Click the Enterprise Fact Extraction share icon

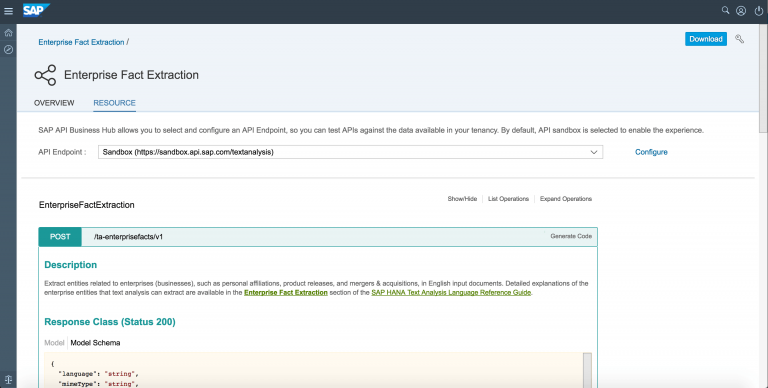[45, 75]
